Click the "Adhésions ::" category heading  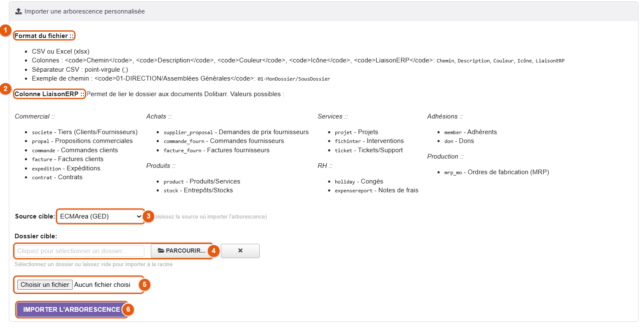tap(445, 116)
